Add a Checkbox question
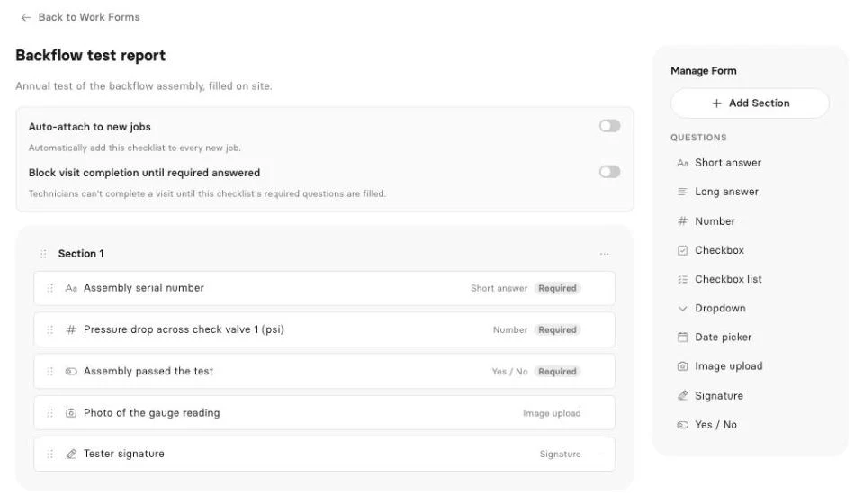The width and height of the screenshot is (864, 504). (x=719, y=250)
